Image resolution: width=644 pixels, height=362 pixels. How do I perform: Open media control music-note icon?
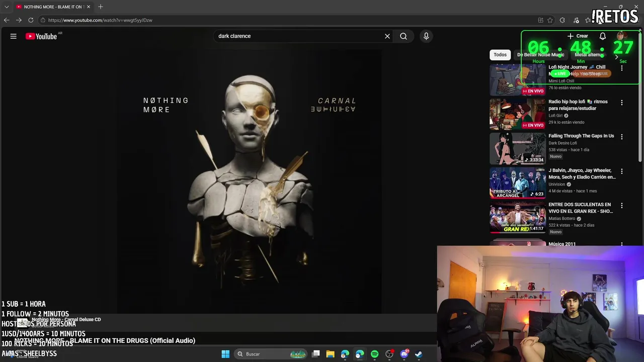[x=576, y=20]
